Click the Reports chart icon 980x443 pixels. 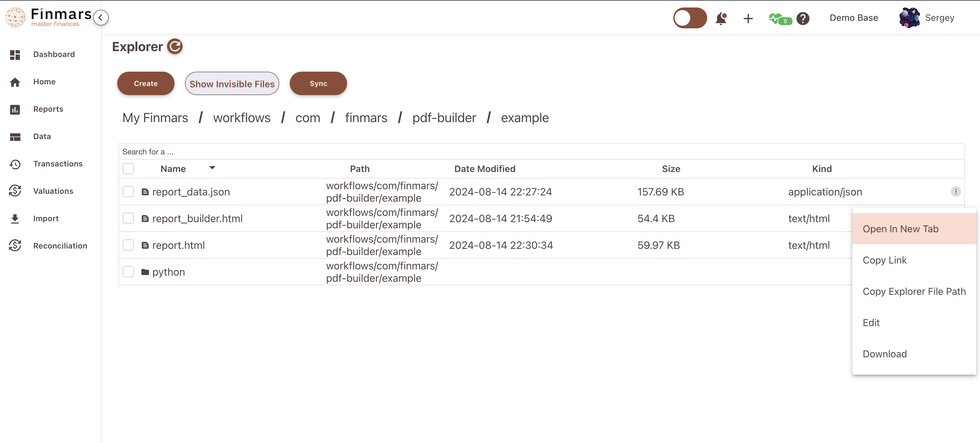pyautogui.click(x=15, y=109)
